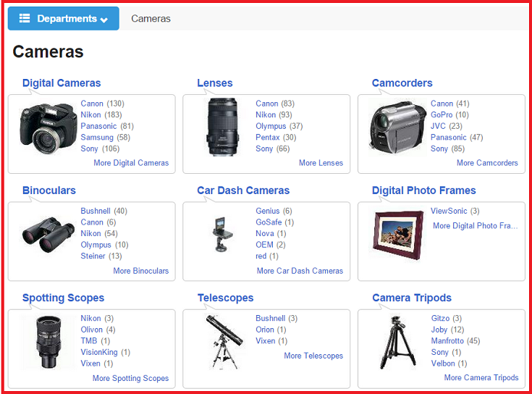This screenshot has height=394, width=532.
Task: Open the Digital Photo Frames heading
Action: click(423, 190)
